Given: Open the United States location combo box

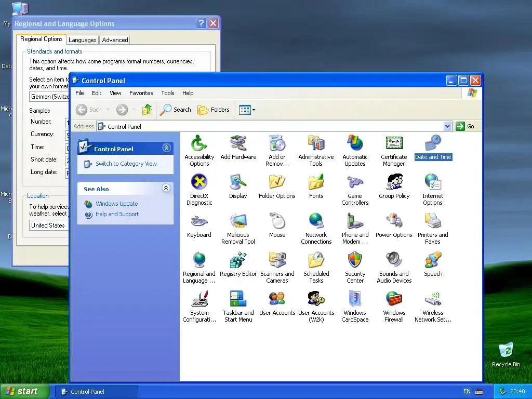Looking at the screenshot, I should click(x=49, y=225).
